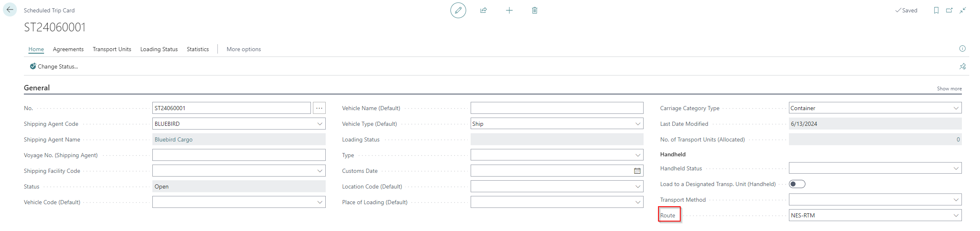The height and width of the screenshot is (231, 980).
Task: Switch to the Transport Units tab
Action: [112, 49]
